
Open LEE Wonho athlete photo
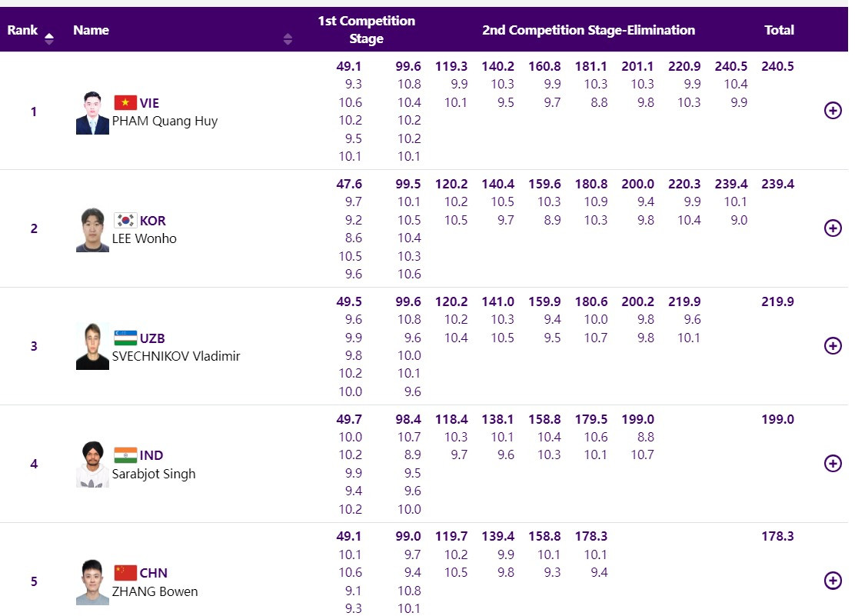tap(92, 230)
